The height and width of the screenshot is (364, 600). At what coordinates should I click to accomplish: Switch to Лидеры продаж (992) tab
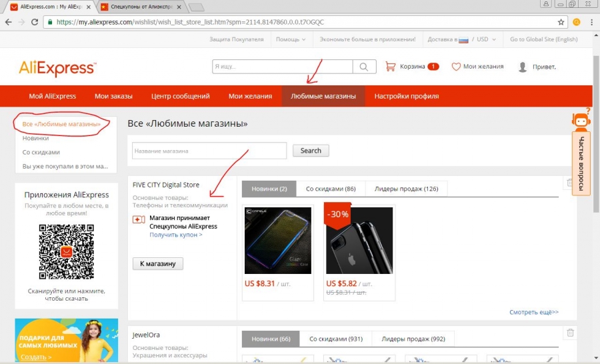click(413, 339)
